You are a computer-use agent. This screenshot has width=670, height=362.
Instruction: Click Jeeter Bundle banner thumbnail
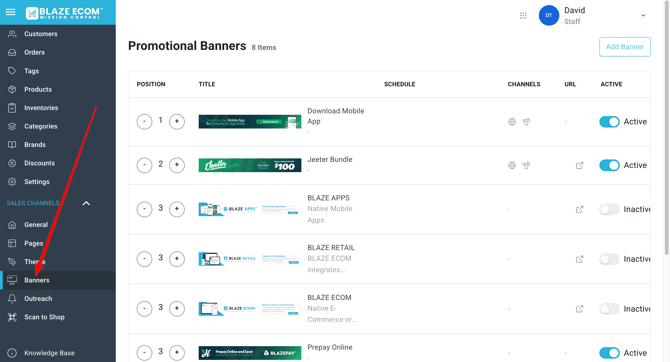250,165
